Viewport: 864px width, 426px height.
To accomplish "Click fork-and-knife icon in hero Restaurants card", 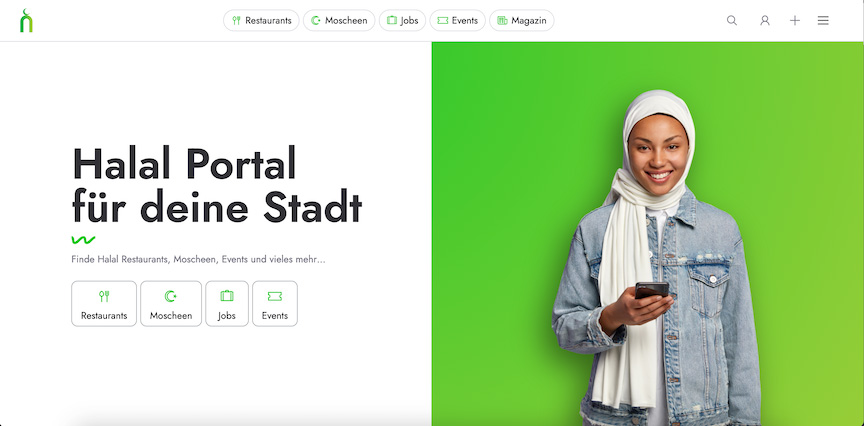I will (x=104, y=296).
